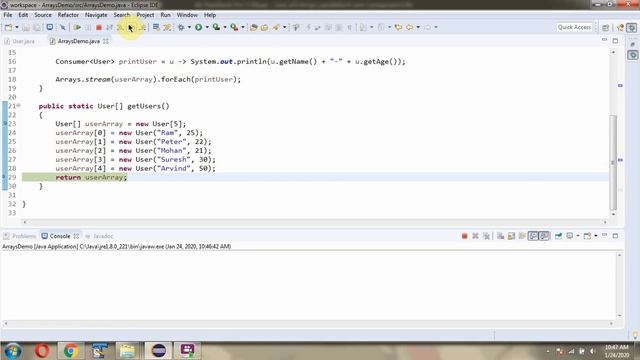The height and width of the screenshot is (360, 640).
Task: Open the Back history dropdown arrow
Action: click(x=418, y=27)
